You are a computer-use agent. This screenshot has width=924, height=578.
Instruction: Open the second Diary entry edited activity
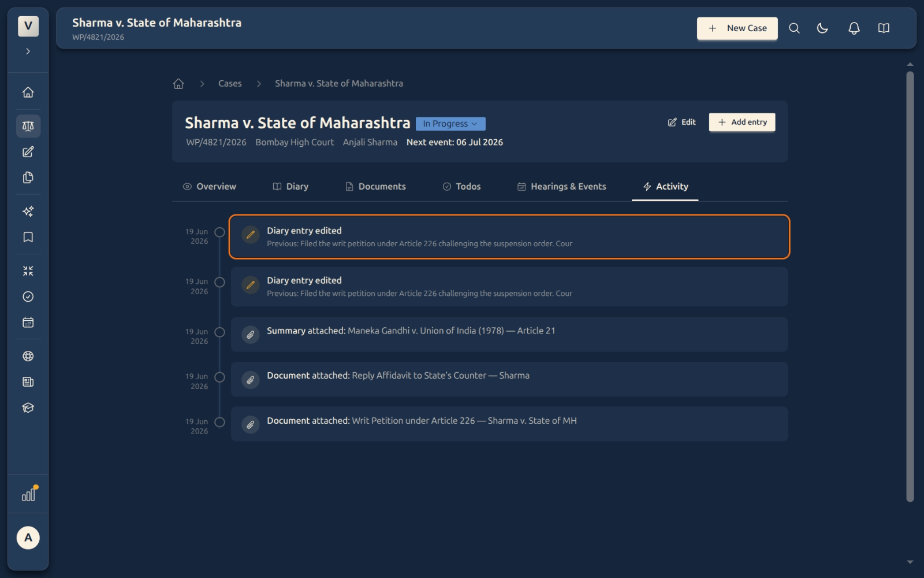pos(509,287)
